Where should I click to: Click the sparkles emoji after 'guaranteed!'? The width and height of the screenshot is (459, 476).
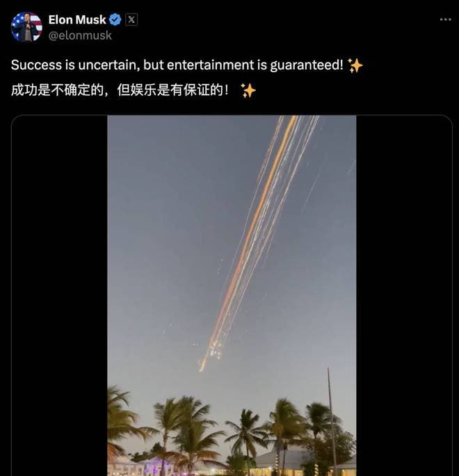point(355,65)
